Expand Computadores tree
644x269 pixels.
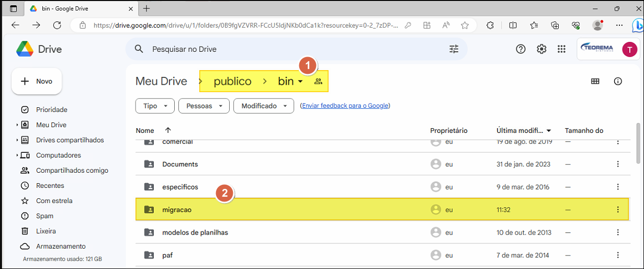click(x=17, y=155)
